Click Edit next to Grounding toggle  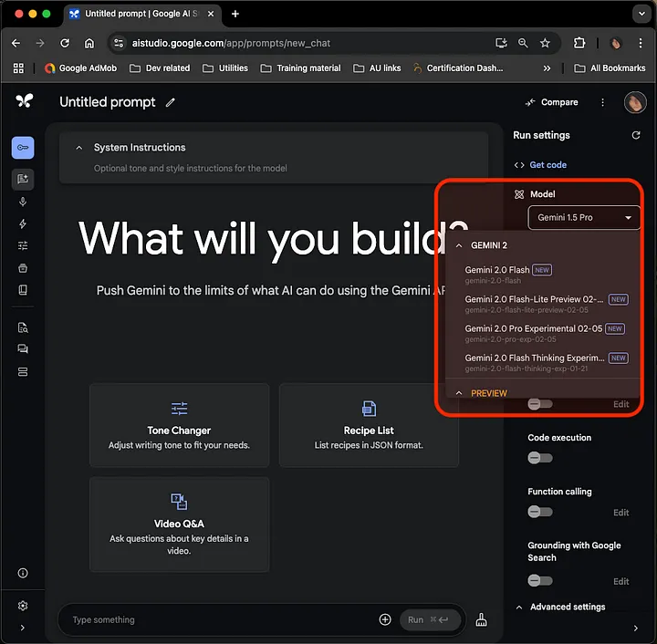tap(621, 581)
